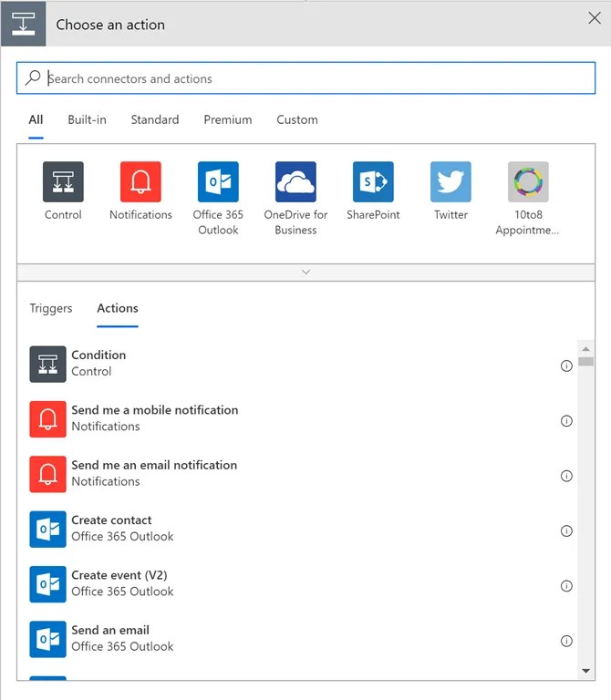611x700 pixels.
Task: Click the Control connector label
Action: (x=63, y=215)
